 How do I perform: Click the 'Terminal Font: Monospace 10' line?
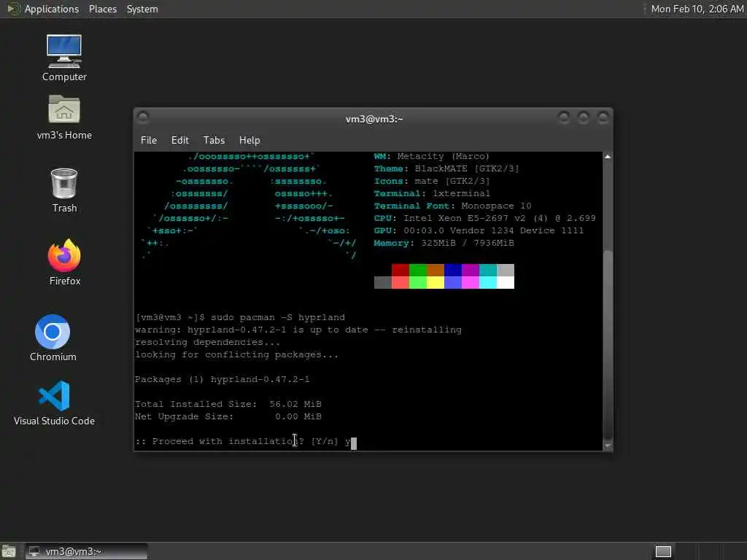pos(452,206)
